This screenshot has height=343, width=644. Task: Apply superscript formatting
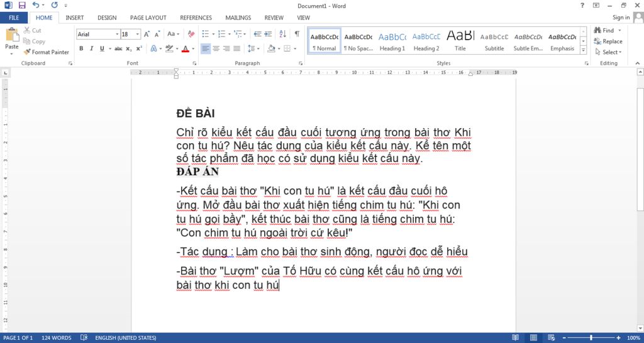(x=139, y=49)
